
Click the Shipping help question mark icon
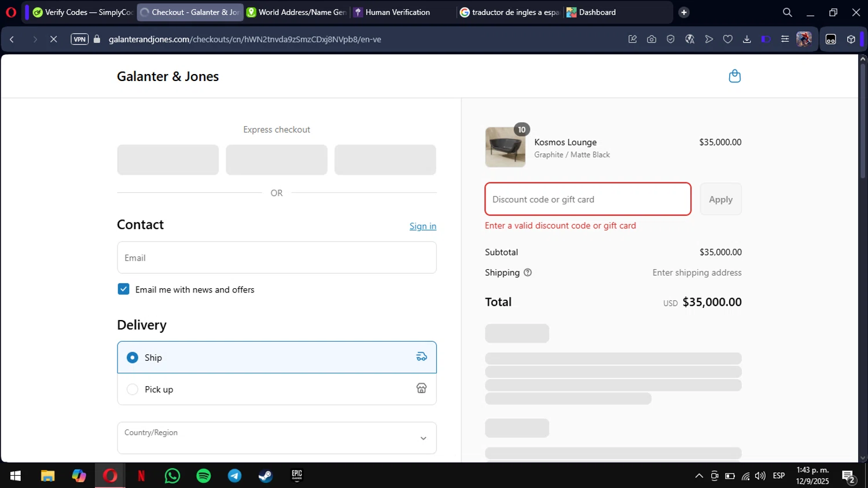(x=528, y=273)
